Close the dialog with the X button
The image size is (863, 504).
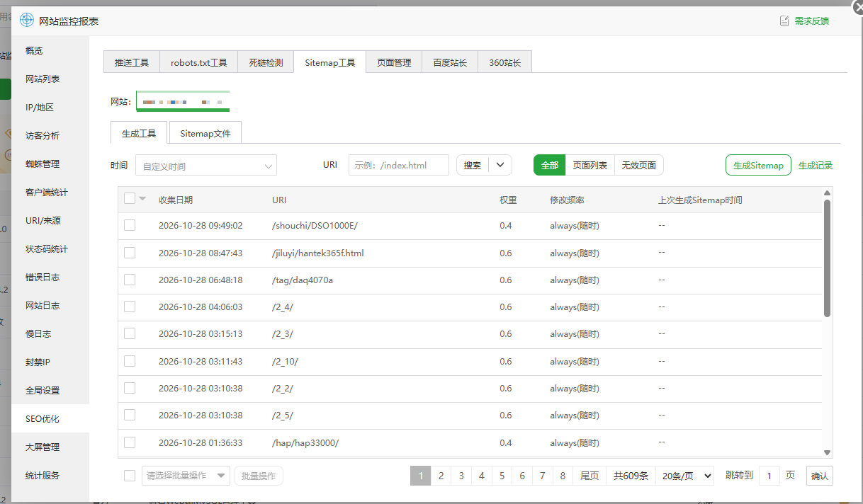(x=858, y=6)
